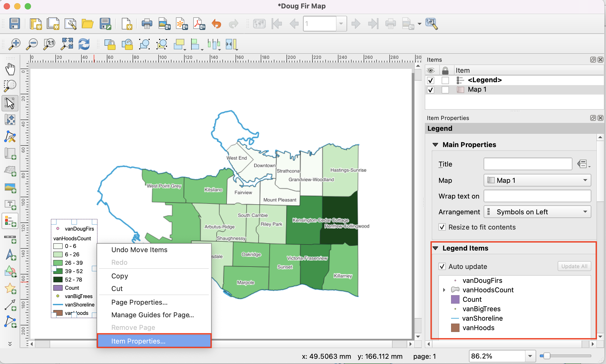The width and height of the screenshot is (606, 364).
Task: Click the Save project icon
Action: pyautogui.click(x=15, y=24)
